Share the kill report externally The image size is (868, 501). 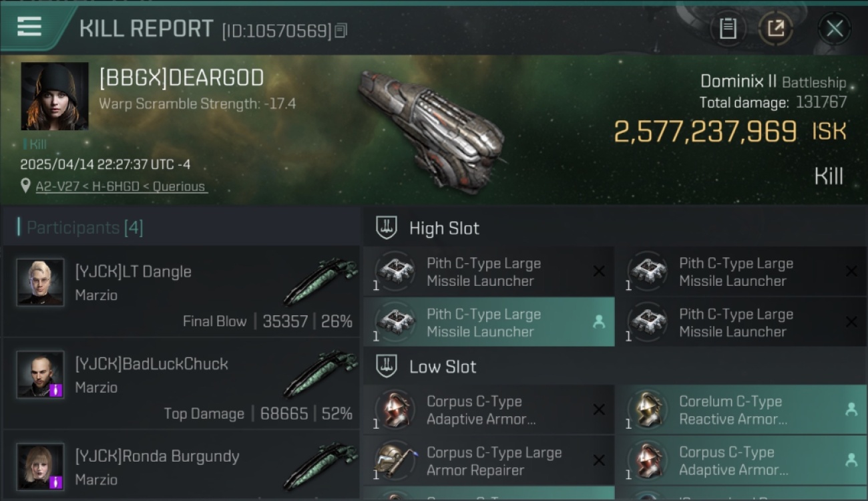[x=775, y=29]
